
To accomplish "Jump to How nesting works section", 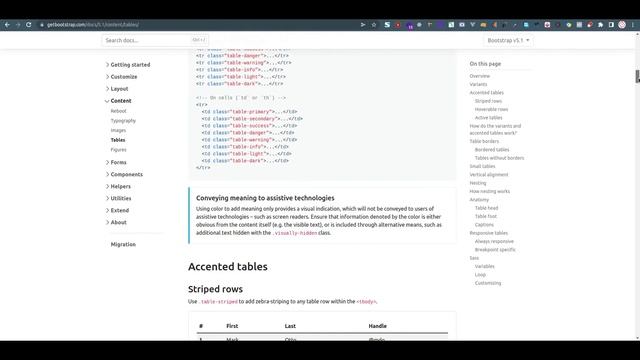I will [489, 191].
